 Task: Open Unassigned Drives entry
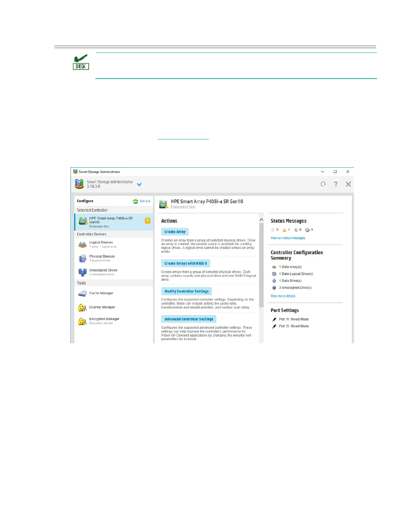(114, 272)
